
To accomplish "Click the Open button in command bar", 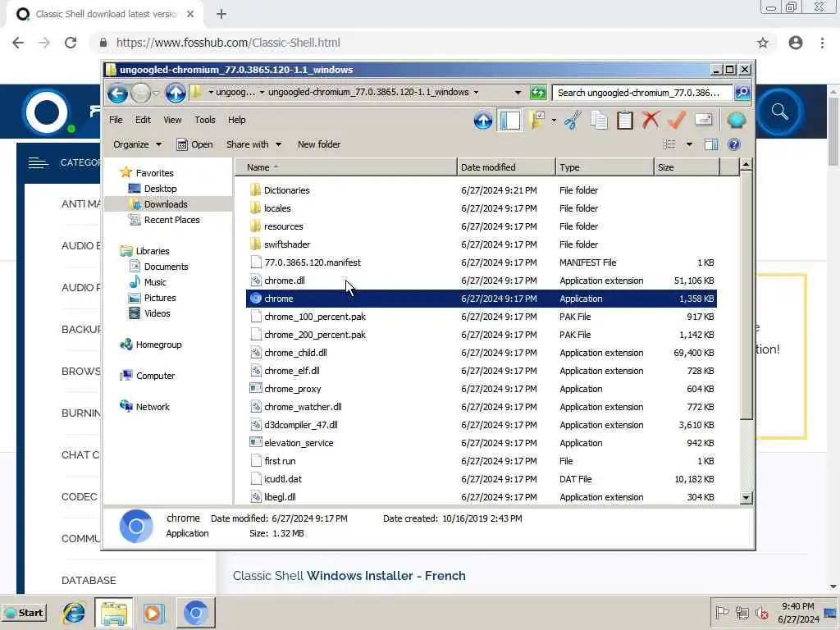I will [195, 144].
